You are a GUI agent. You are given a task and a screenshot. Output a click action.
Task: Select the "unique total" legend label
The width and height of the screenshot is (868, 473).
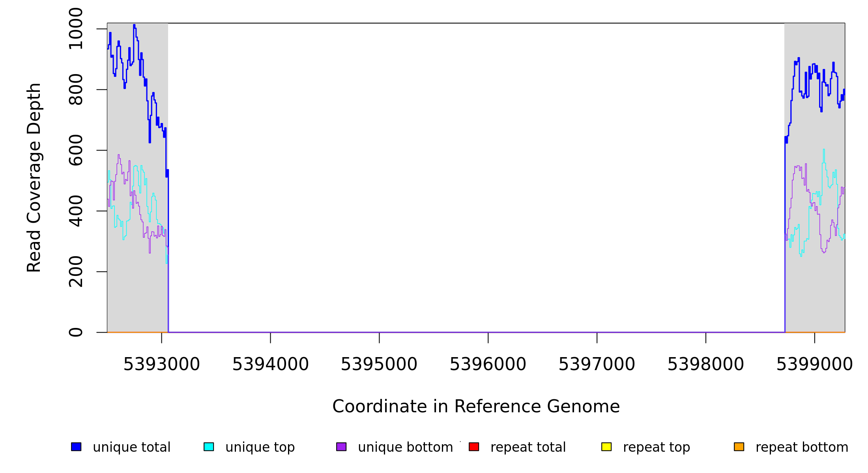pyautogui.click(x=131, y=447)
